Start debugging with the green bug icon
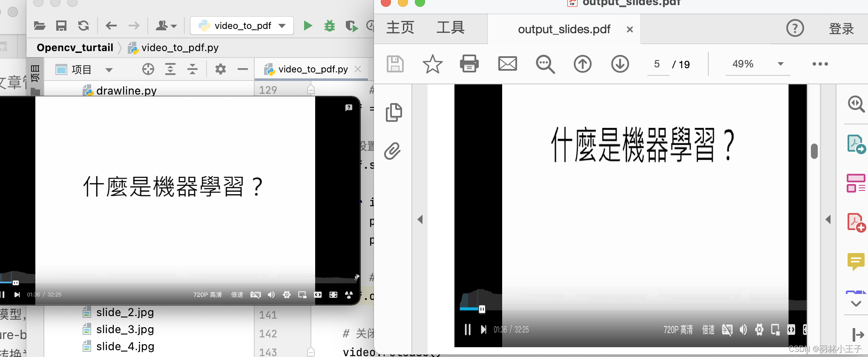This screenshot has height=357, width=868. pos(330,26)
